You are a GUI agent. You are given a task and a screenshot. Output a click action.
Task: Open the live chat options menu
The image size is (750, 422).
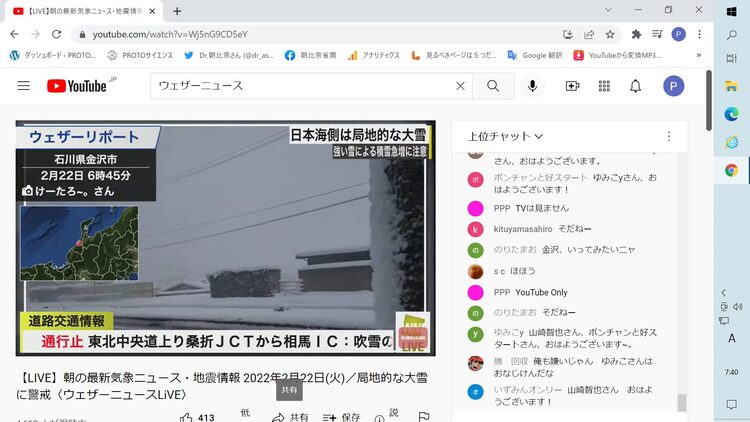669,136
